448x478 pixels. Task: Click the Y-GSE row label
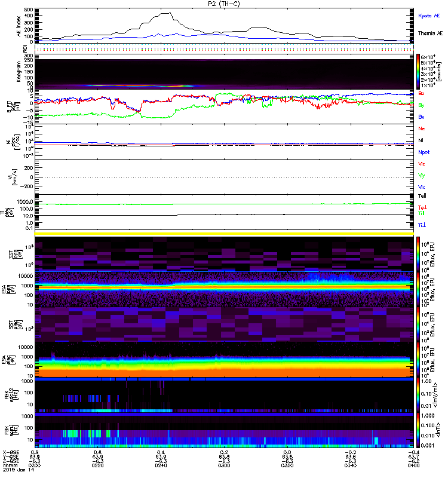[x=10, y=456]
